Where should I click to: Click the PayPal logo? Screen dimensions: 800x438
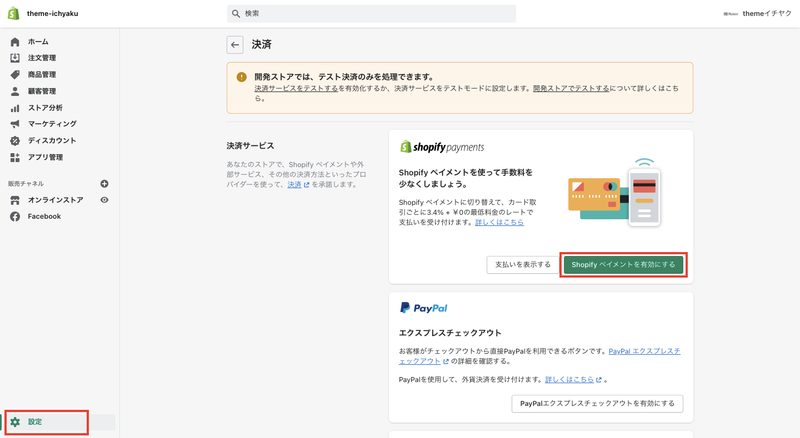point(423,308)
